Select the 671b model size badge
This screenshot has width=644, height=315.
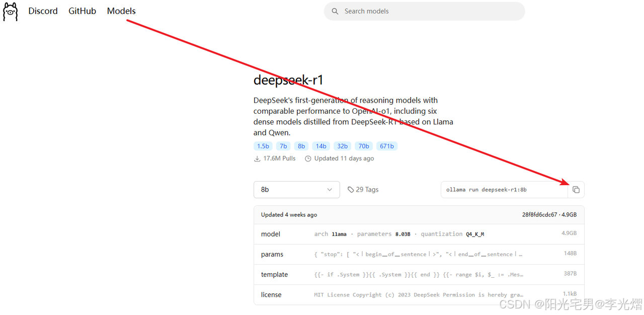387,146
